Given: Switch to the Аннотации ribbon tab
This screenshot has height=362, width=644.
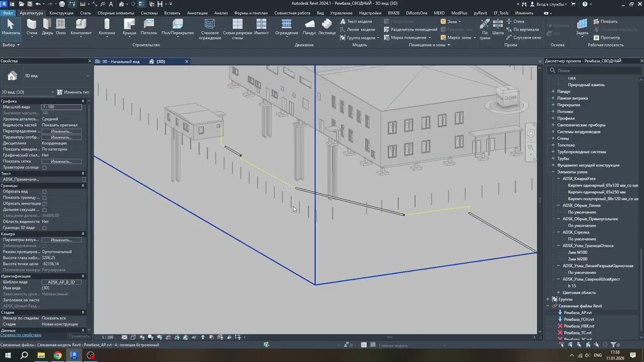Looking at the screenshot, I should click(197, 13).
